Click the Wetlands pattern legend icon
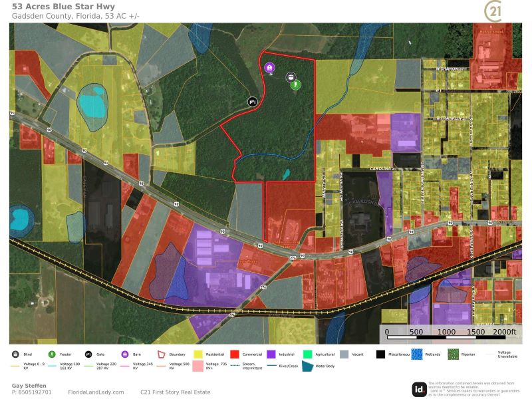 click(x=417, y=354)
